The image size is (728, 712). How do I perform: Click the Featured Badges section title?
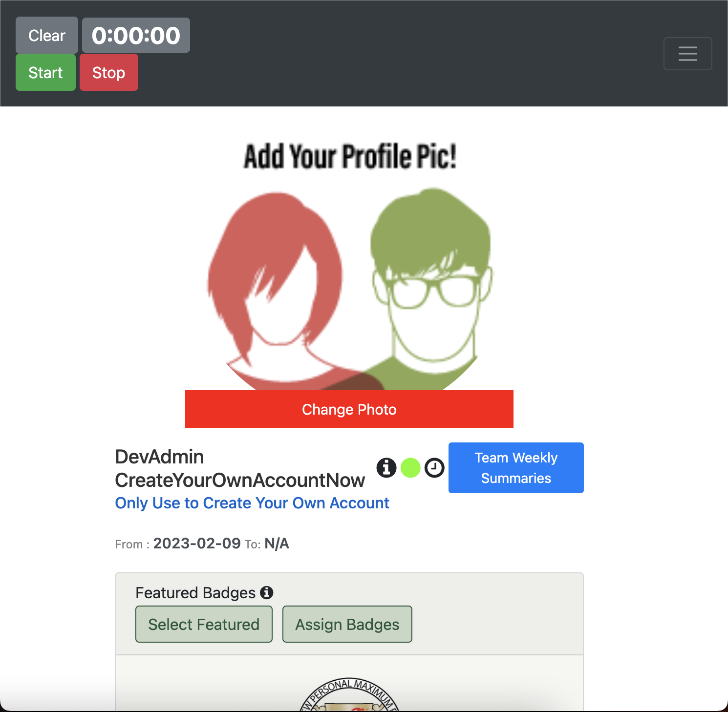tap(195, 592)
